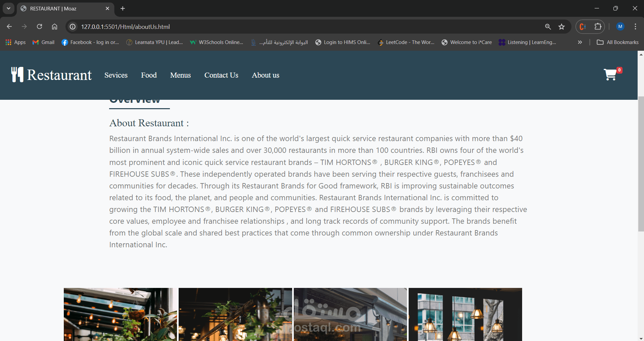Reload the page with the refresh icon
Screen dimensions: 644x341
(39, 27)
